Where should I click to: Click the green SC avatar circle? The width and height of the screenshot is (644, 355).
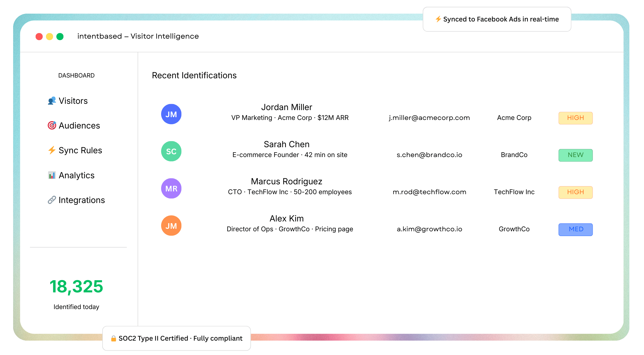(171, 151)
